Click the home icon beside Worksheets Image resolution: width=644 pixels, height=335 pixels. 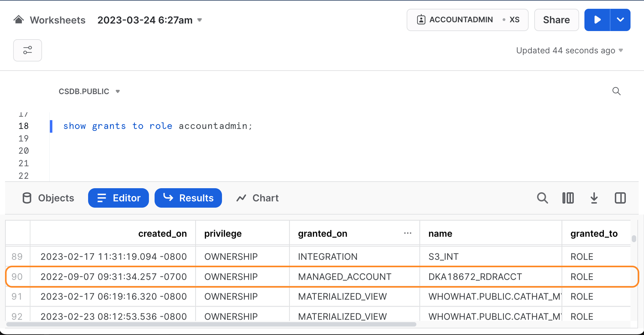[18, 20]
